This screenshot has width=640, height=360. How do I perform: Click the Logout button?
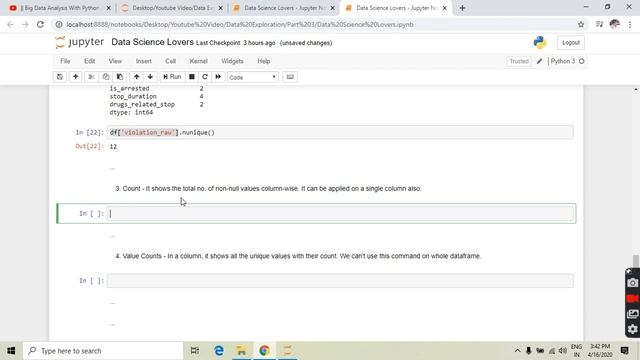(x=571, y=42)
